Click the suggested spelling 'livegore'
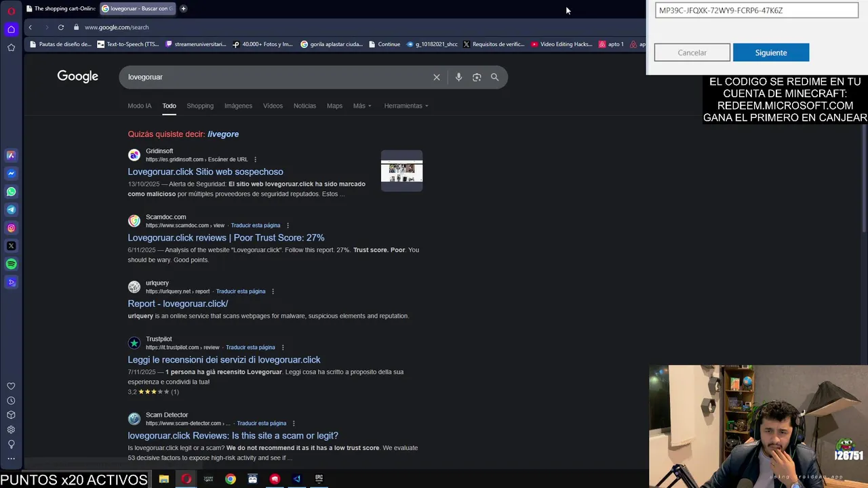 click(223, 134)
